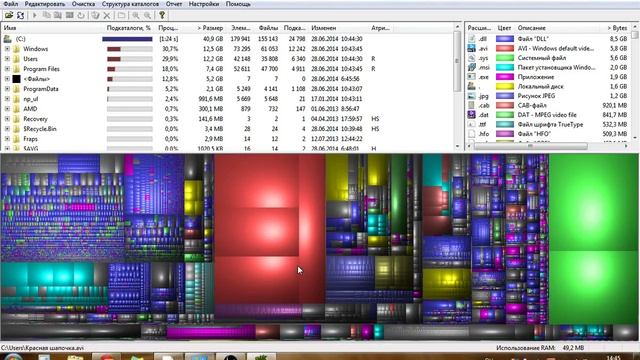Click the .exe application type icon
640x360 pixels.
(471, 77)
